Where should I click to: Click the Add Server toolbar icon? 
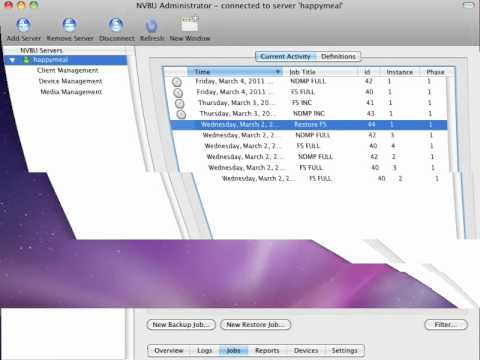coord(23,25)
